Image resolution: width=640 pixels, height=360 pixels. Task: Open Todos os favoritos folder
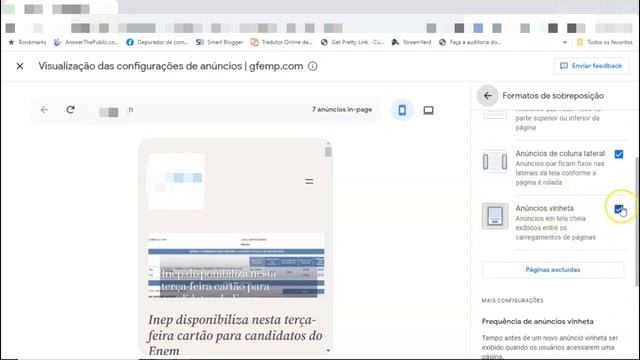tap(604, 42)
